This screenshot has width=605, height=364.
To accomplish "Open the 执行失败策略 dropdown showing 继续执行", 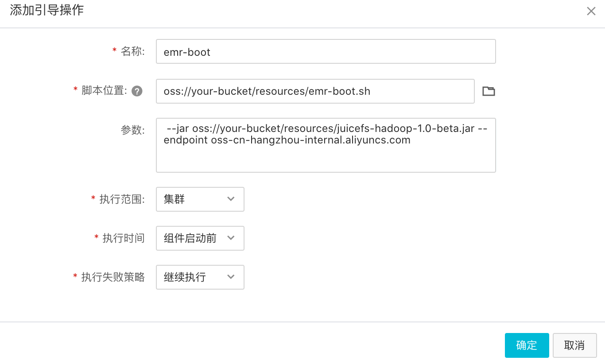I will point(200,277).
